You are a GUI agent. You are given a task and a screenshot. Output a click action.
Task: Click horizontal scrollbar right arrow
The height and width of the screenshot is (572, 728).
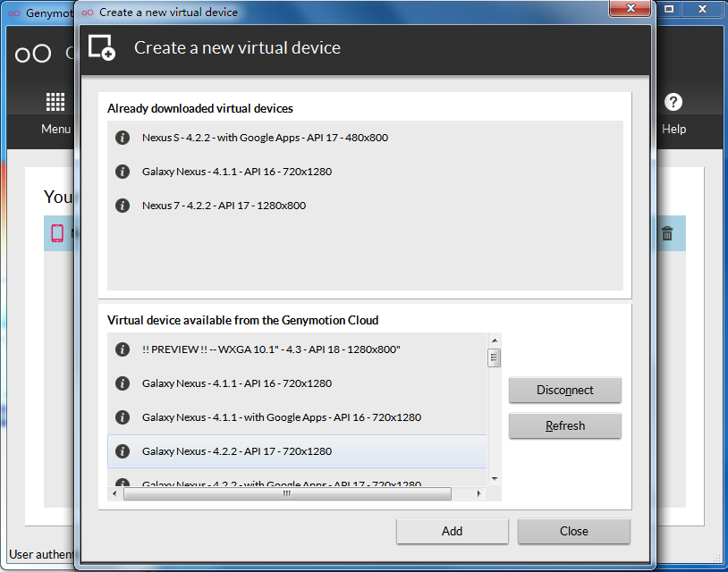(479, 493)
